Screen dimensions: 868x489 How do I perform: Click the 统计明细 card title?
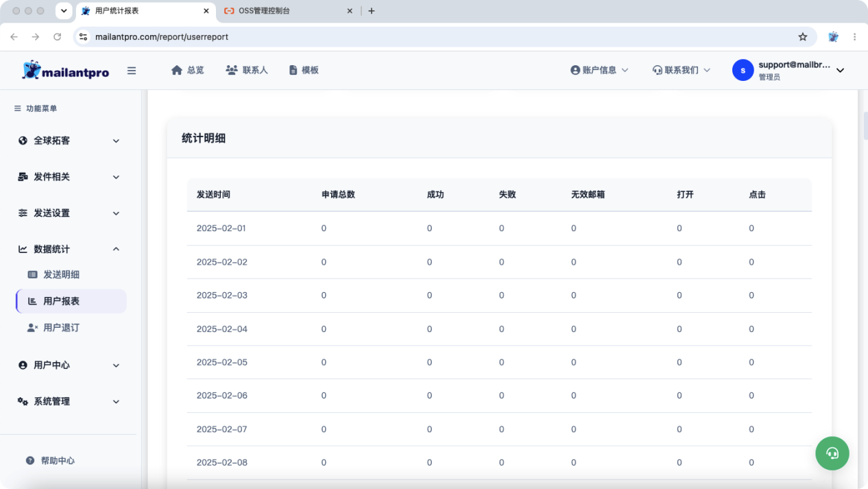pyautogui.click(x=204, y=138)
